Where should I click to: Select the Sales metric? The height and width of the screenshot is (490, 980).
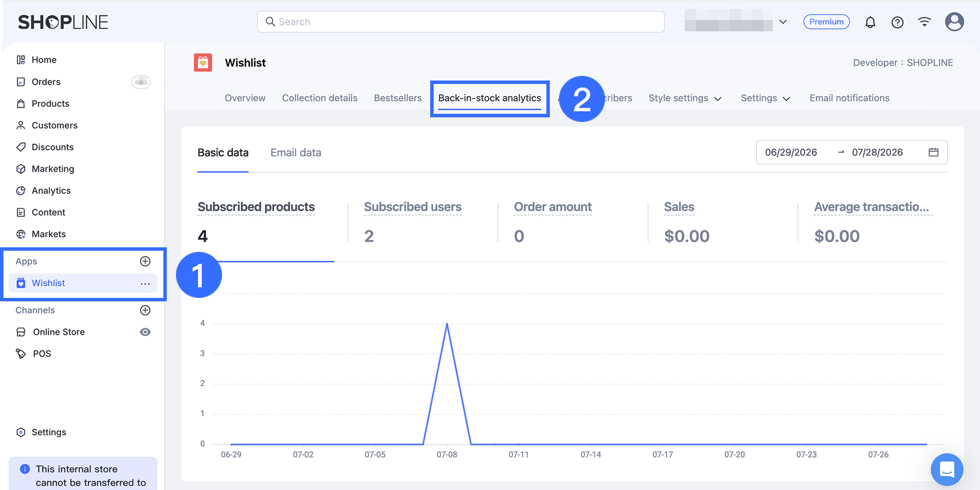coord(679,207)
